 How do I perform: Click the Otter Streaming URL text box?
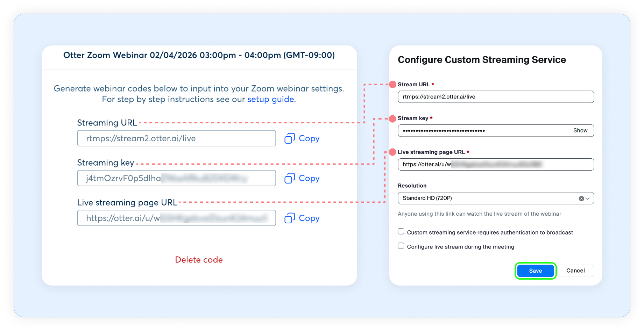tap(176, 138)
